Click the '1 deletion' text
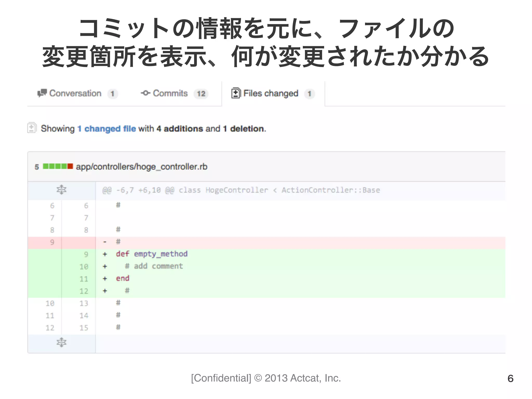 coord(243,129)
